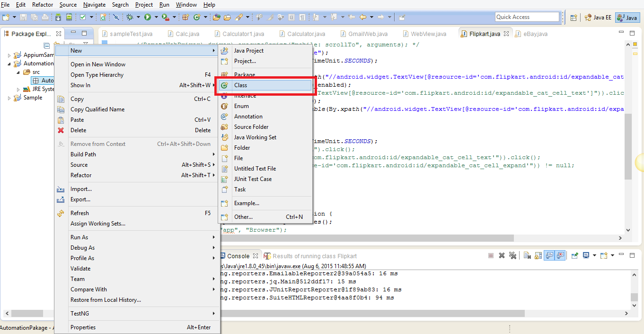Screen dimensions: 644x334
Task: Click the Terminate red square in Console
Action: click(491, 255)
